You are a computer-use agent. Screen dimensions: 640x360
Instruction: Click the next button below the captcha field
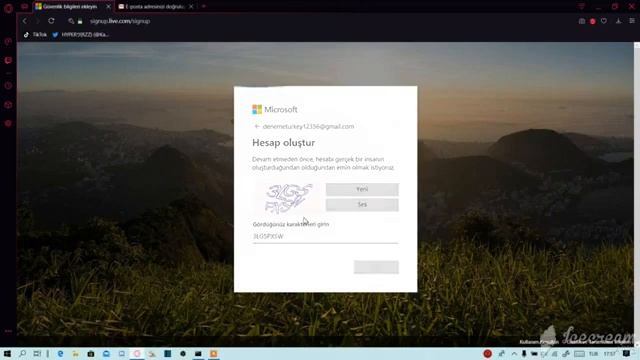coord(376,267)
